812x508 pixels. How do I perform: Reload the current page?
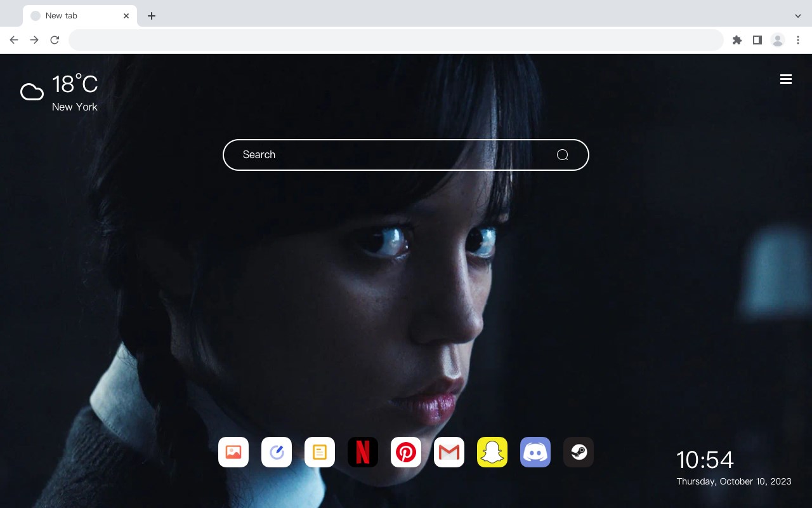point(55,40)
